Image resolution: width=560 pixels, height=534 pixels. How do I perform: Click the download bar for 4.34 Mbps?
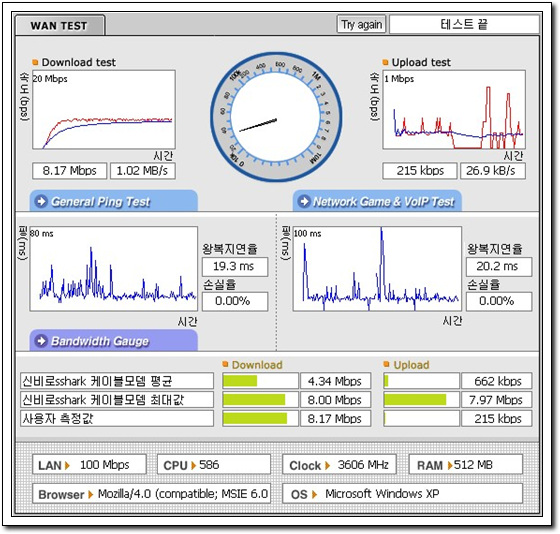click(x=260, y=381)
